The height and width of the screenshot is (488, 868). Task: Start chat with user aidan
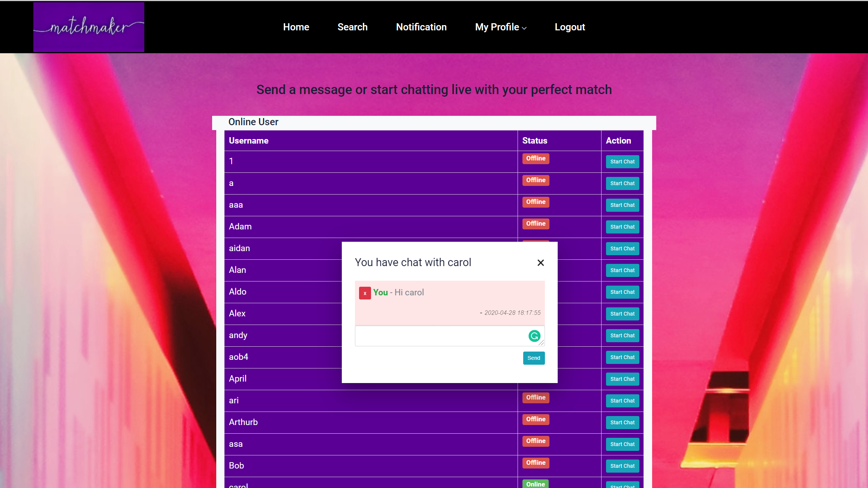622,248
